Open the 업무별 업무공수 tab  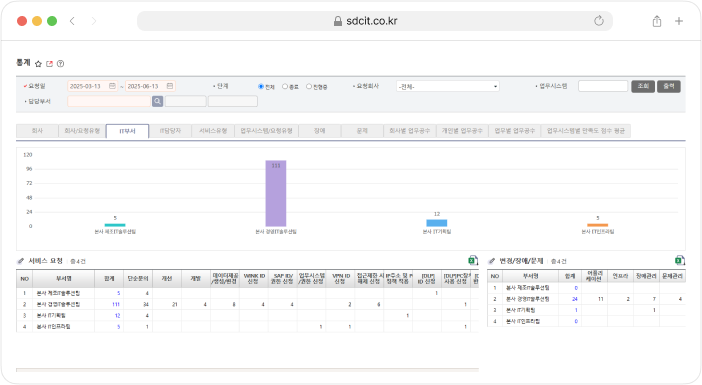pyautogui.click(x=515, y=131)
